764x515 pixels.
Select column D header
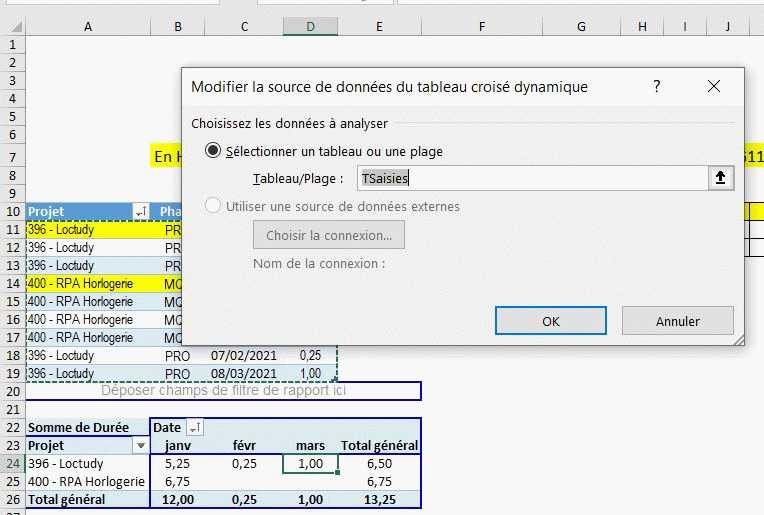coord(310,25)
